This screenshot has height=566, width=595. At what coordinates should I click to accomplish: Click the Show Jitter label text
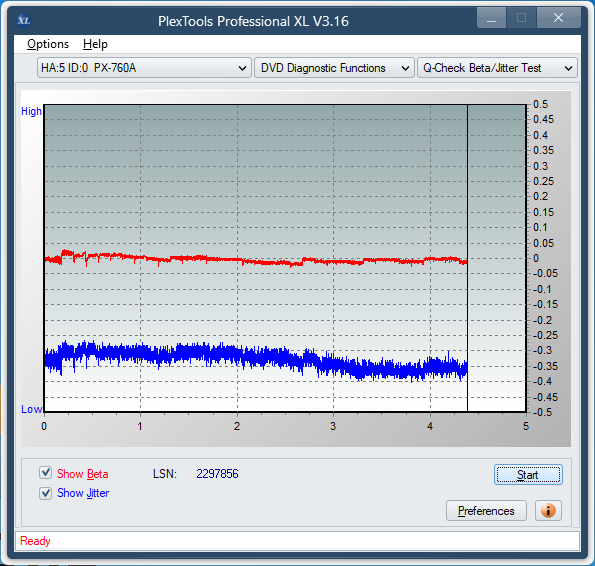tap(83, 493)
